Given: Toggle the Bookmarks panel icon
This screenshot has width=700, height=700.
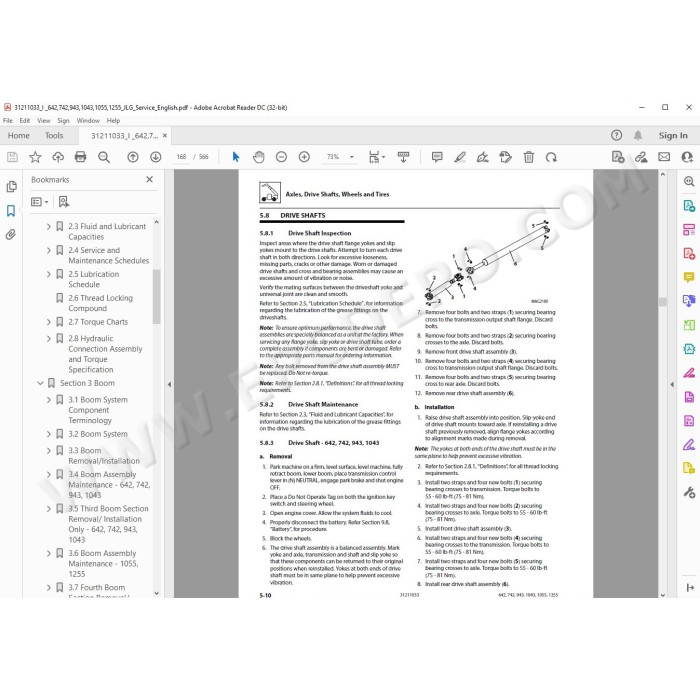Looking at the screenshot, I should (11, 211).
